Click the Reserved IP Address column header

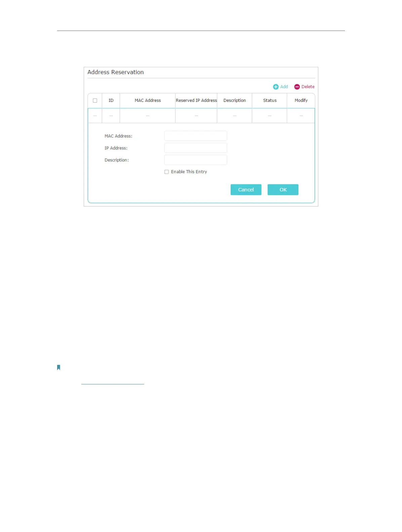(196, 101)
